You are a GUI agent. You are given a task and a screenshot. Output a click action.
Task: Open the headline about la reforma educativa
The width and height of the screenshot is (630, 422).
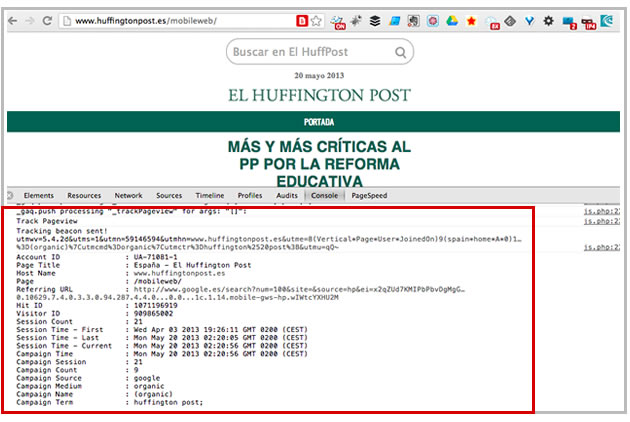(x=318, y=163)
